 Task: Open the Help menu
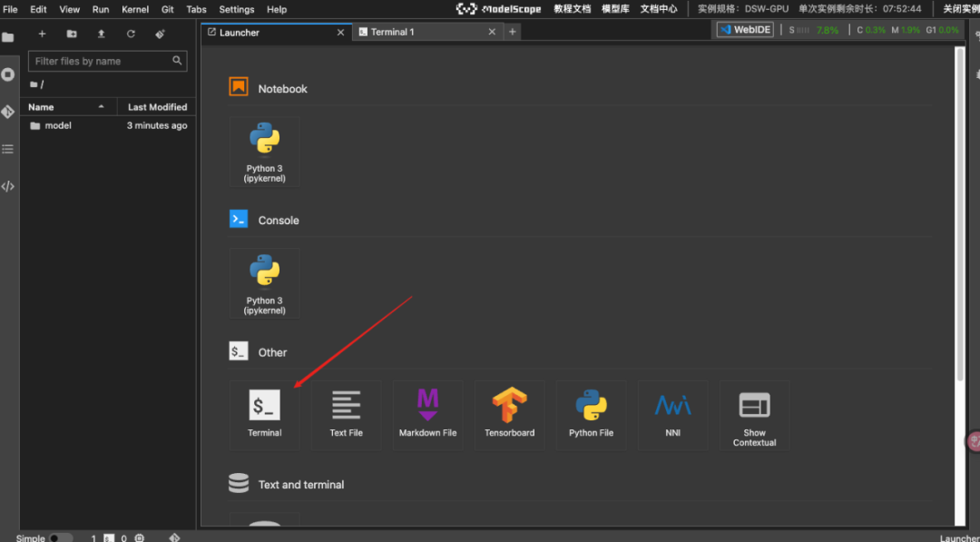(x=277, y=9)
